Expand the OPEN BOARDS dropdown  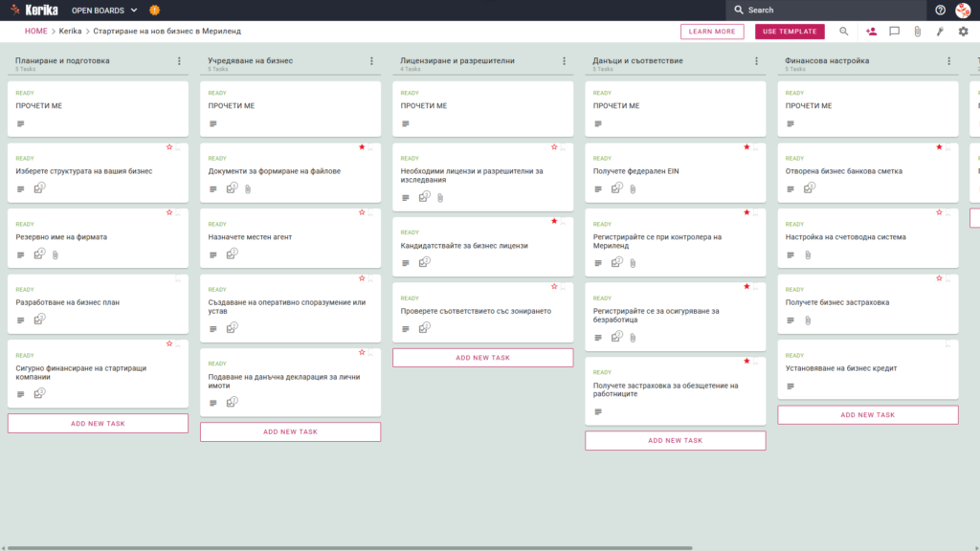point(104,10)
